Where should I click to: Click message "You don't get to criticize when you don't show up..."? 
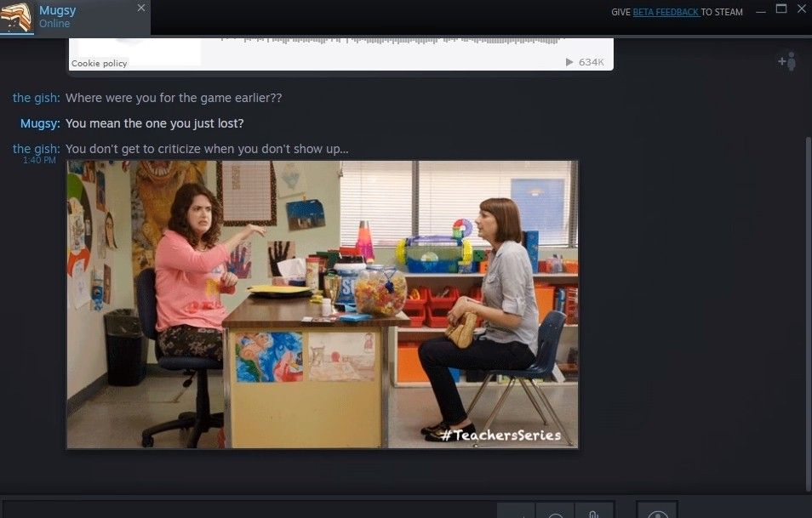(x=207, y=149)
